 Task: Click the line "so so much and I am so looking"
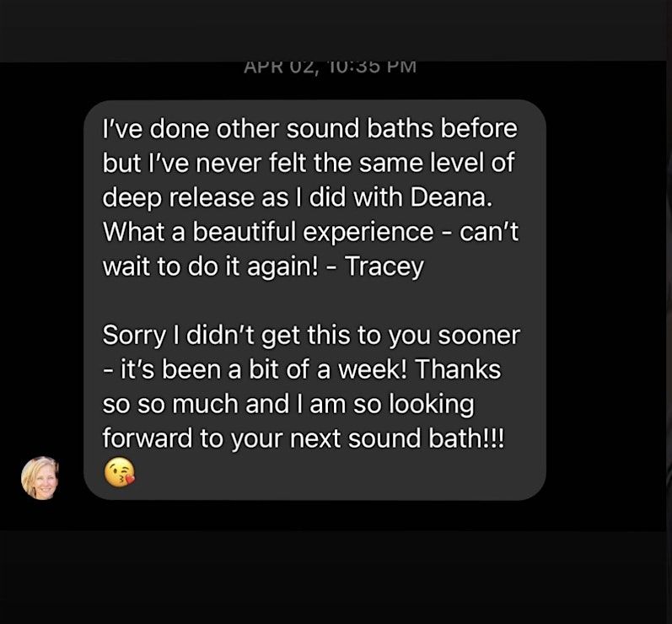[287, 403]
